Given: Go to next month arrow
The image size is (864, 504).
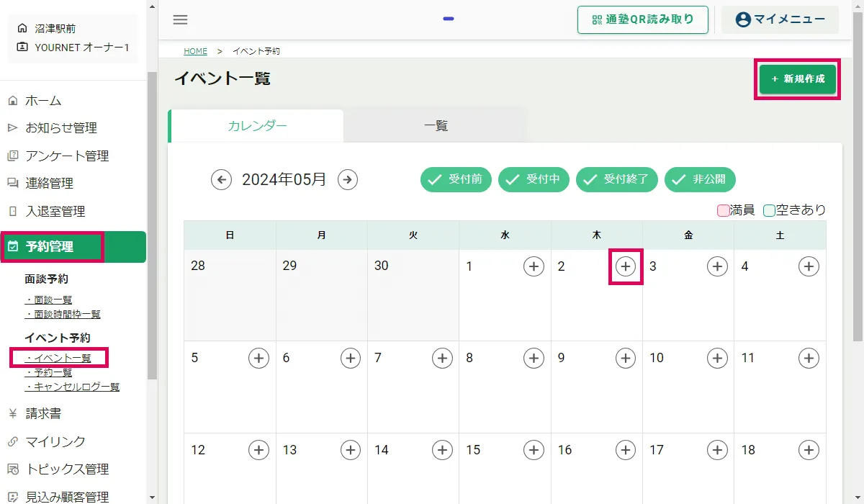Looking at the screenshot, I should point(348,179).
